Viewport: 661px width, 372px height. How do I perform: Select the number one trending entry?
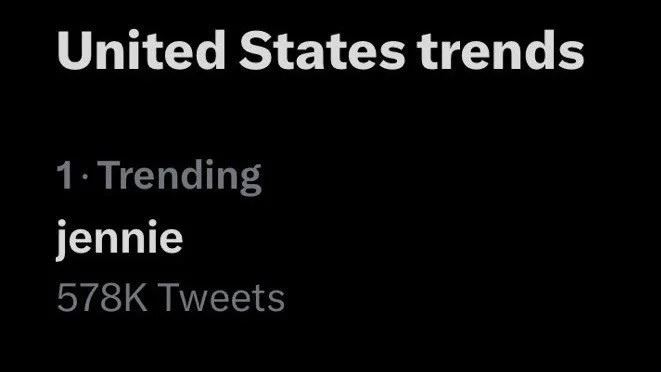point(171,236)
